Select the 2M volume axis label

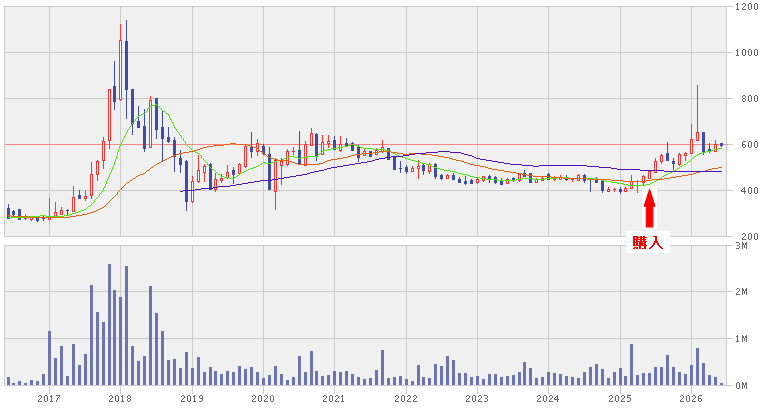tap(742, 291)
